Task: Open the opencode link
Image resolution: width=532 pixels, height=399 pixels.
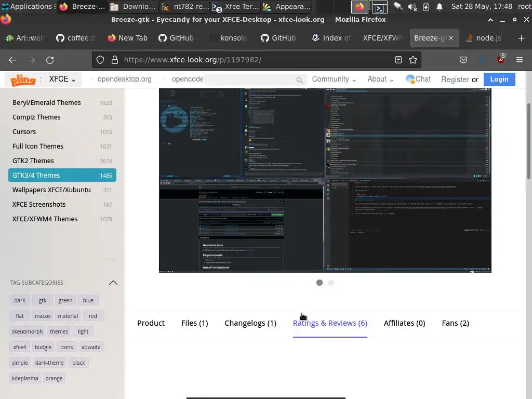Action: point(187,79)
